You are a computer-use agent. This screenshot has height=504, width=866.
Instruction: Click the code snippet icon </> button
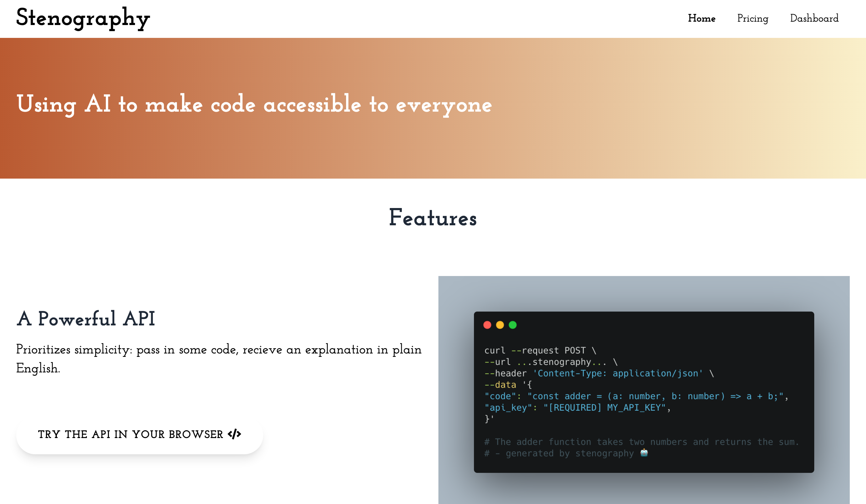point(234,434)
